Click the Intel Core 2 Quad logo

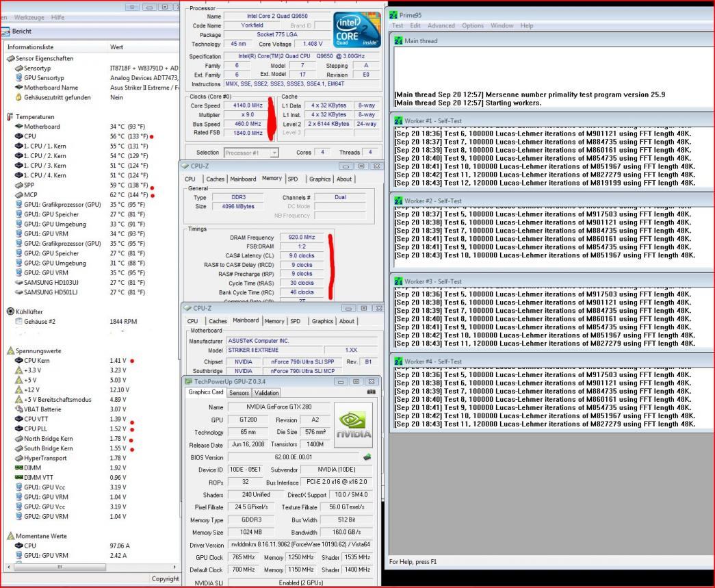pyautogui.click(x=356, y=30)
